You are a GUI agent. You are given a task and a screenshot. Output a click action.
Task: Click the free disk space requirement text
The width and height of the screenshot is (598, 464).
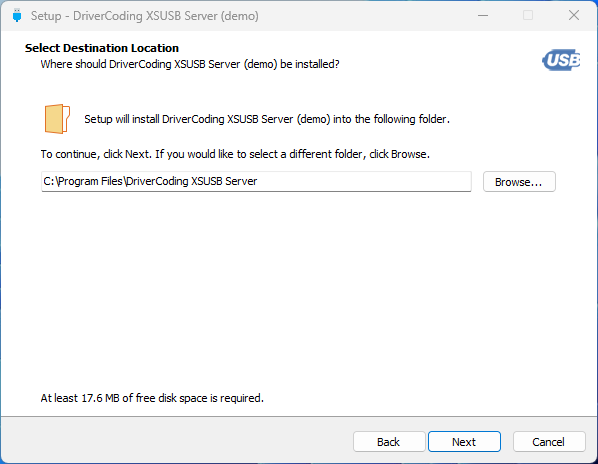click(152, 398)
